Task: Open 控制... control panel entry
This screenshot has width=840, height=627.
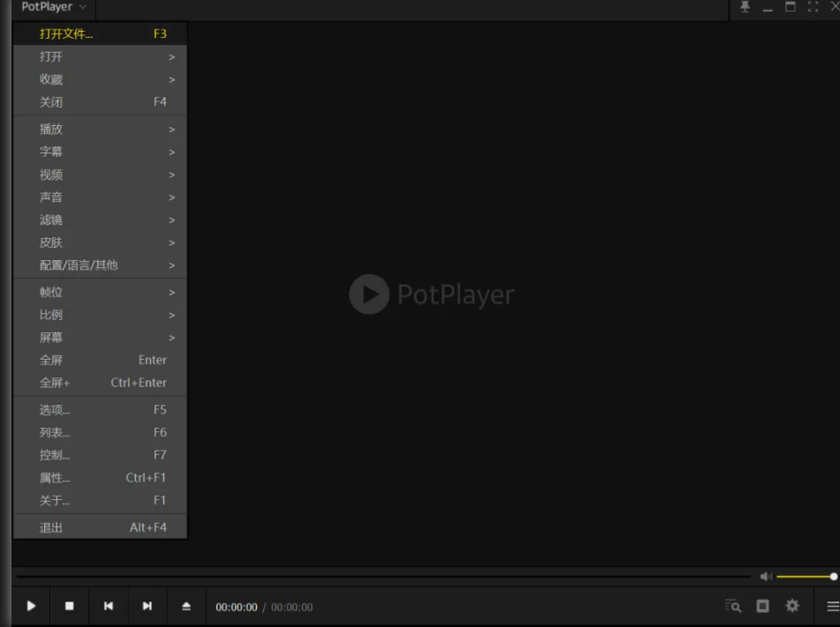Action: (x=101, y=454)
